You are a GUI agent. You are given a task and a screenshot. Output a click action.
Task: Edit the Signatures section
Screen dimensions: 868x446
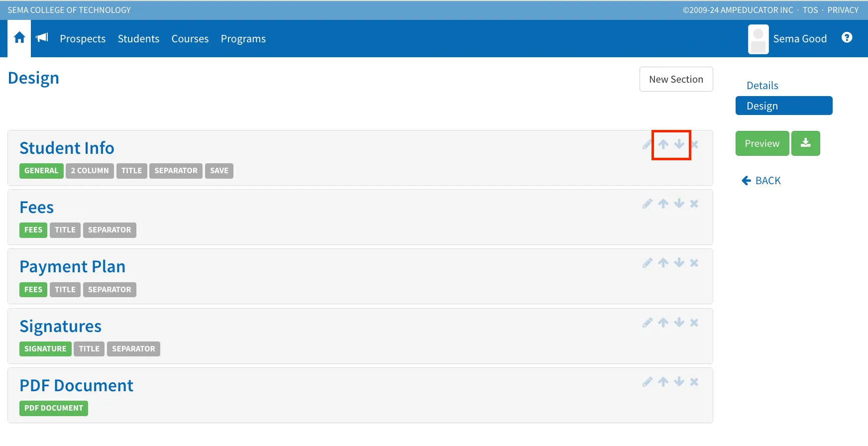point(647,323)
